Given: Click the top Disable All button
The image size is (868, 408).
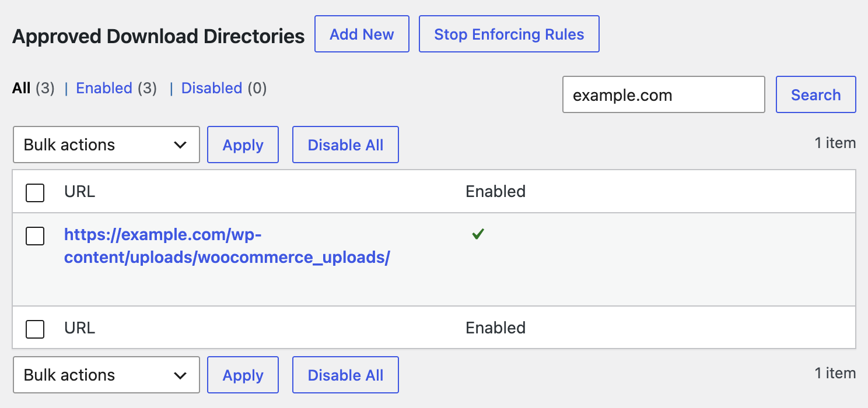Looking at the screenshot, I should 345,145.
